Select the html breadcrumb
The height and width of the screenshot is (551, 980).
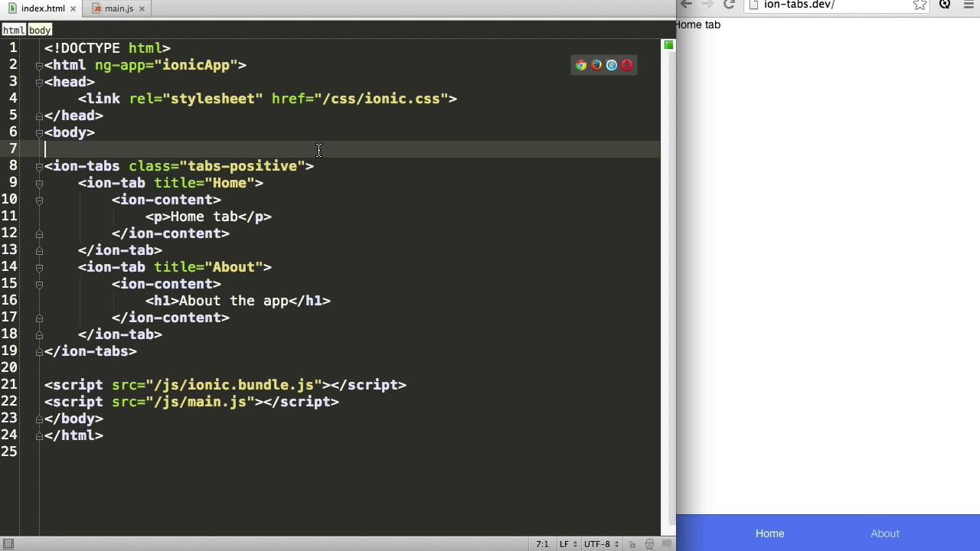(13, 31)
